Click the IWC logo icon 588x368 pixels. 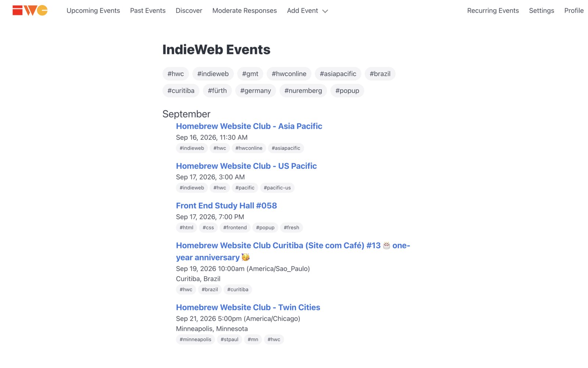coord(30,10)
